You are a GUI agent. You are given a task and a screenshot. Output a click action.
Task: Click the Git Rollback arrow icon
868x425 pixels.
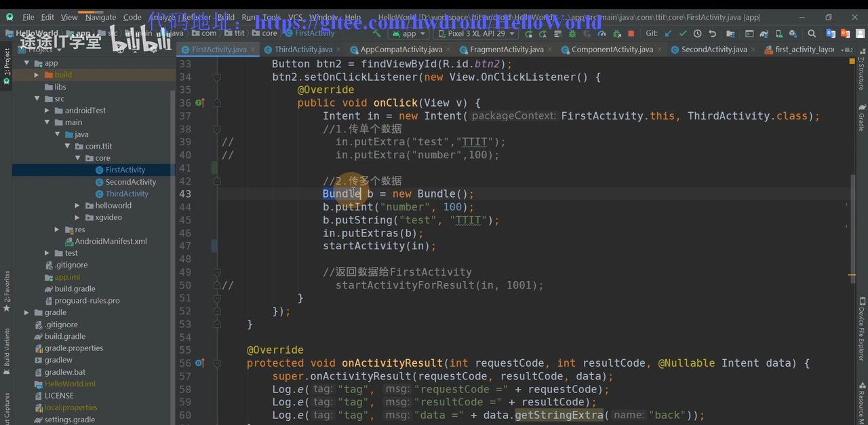pyautogui.click(x=712, y=33)
